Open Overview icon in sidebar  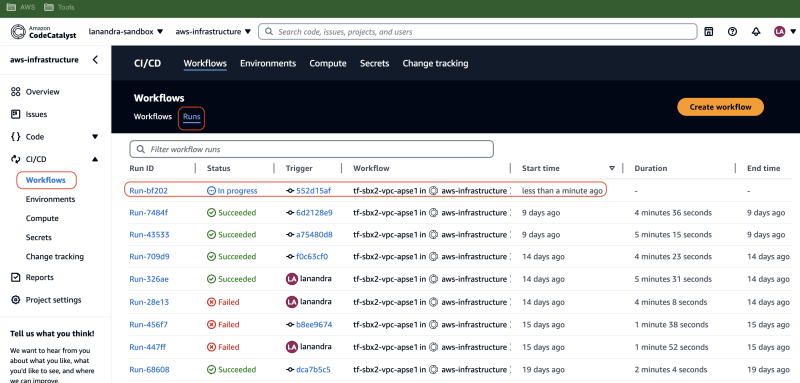(15, 92)
